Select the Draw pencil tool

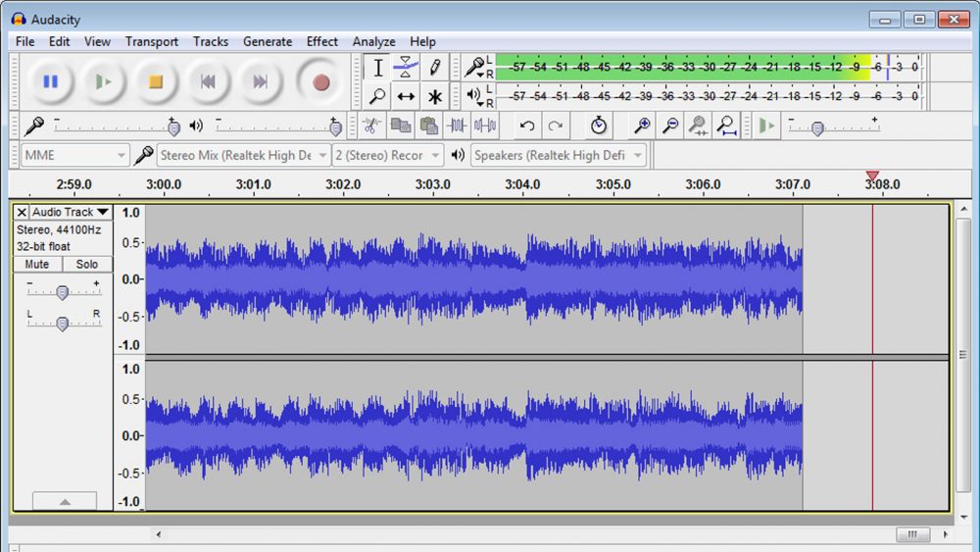pos(434,67)
